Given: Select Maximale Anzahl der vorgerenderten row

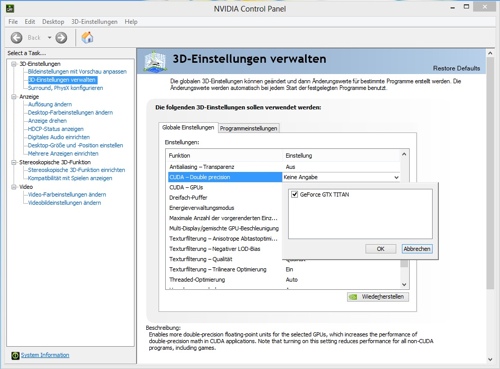Looking at the screenshot, I should (x=225, y=218).
